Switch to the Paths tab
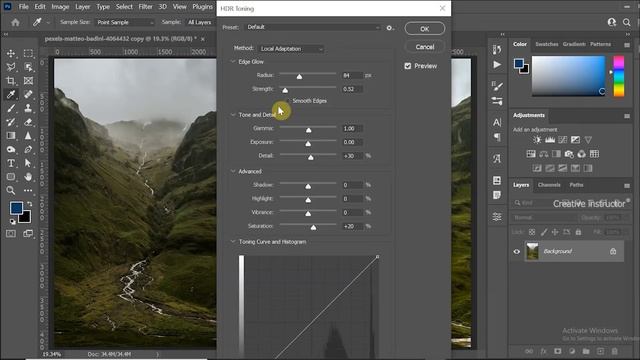The width and height of the screenshot is (640, 360). coord(576,185)
